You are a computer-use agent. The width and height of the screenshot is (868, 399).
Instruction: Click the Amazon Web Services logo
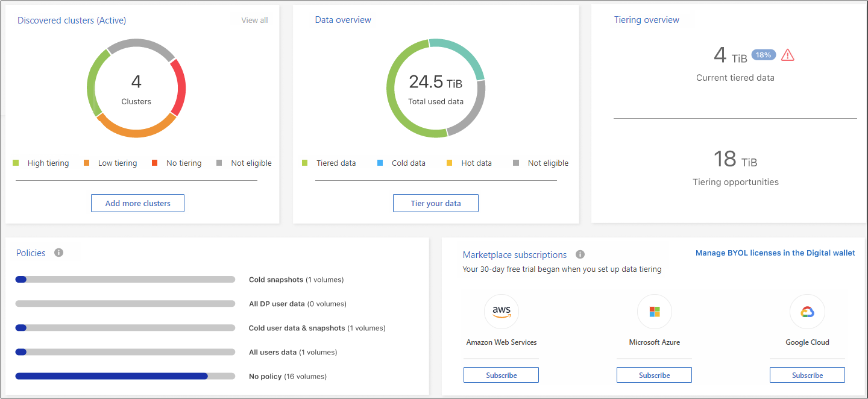(x=501, y=312)
